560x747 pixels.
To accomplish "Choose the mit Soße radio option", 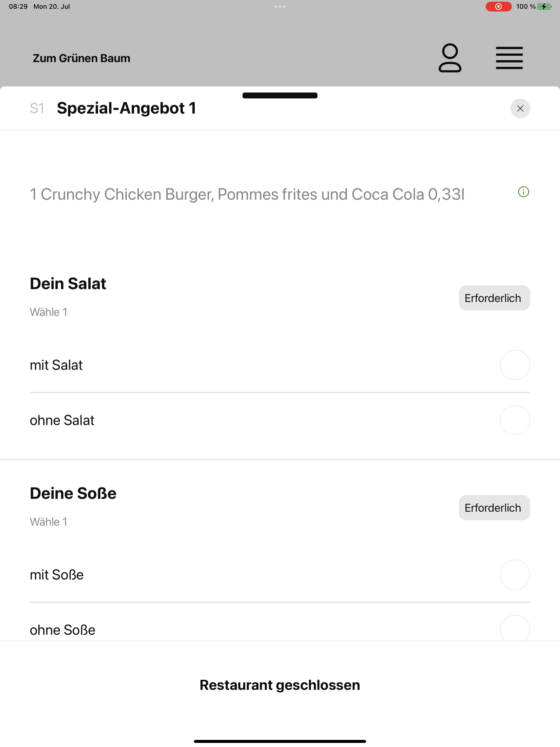I will tap(515, 575).
